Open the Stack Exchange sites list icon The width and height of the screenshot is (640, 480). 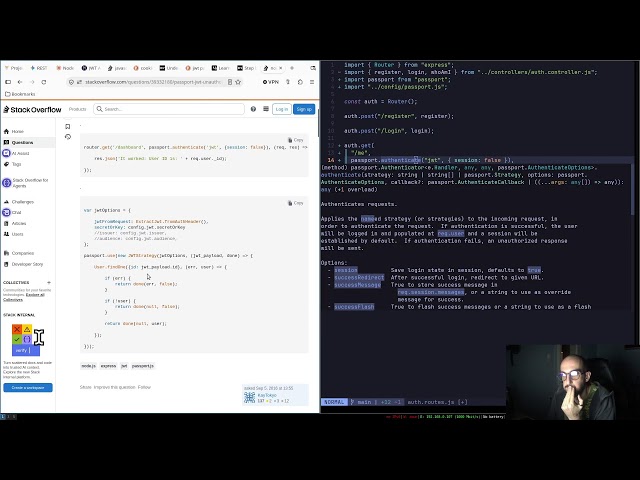click(x=266, y=109)
